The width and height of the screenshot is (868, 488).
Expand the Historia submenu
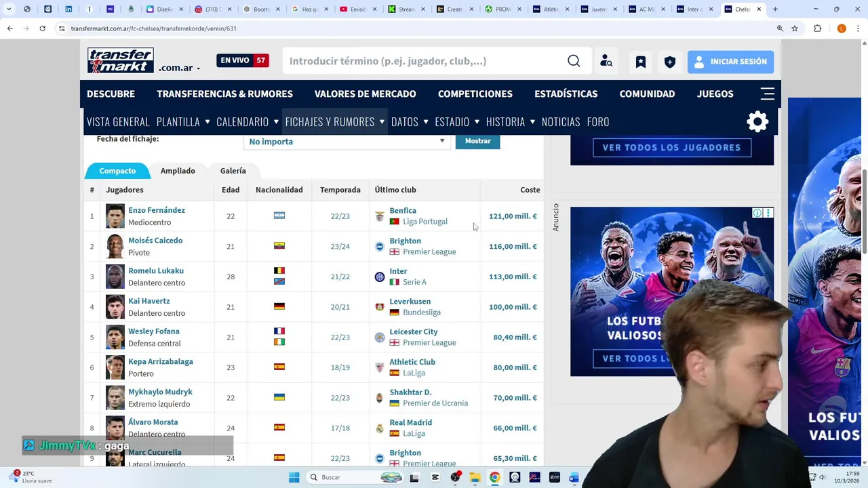pyautogui.click(x=532, y=122)
